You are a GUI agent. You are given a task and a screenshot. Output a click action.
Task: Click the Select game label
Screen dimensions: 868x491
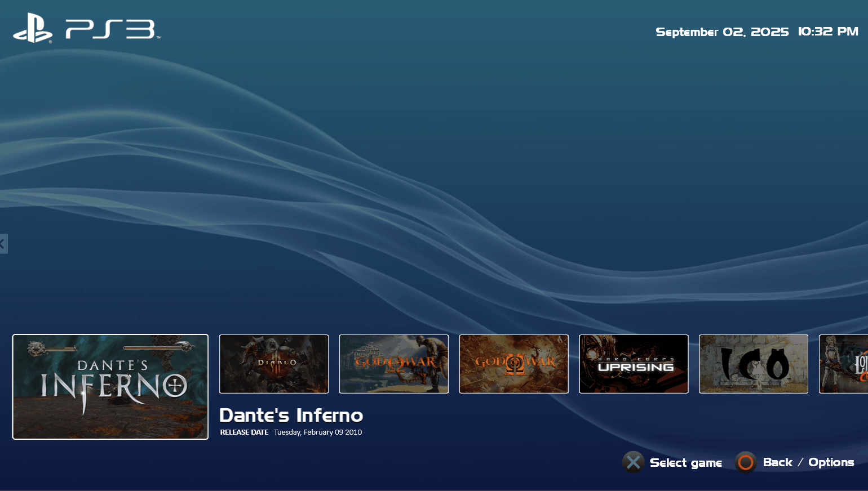click(x=685, y=463)
